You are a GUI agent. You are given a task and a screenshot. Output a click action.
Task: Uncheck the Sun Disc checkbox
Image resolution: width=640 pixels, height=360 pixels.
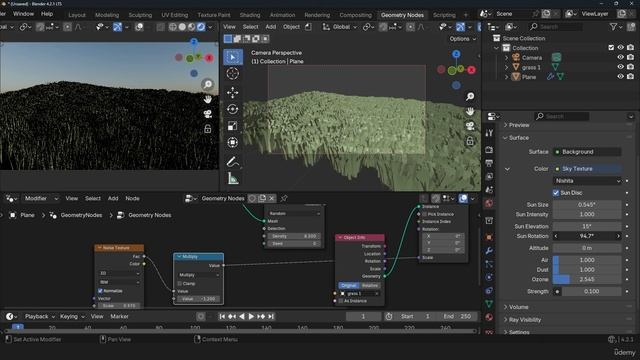(556, 193)
